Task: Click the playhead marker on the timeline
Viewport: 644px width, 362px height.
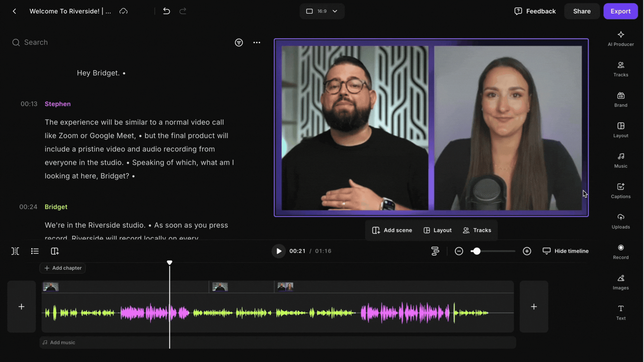Action: coord(169,262)
